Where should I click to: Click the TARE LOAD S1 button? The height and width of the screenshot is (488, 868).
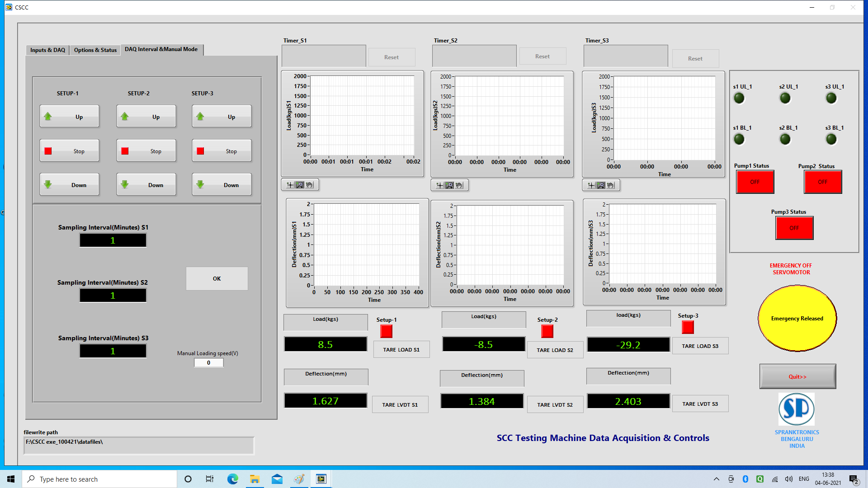coord(401,350)
